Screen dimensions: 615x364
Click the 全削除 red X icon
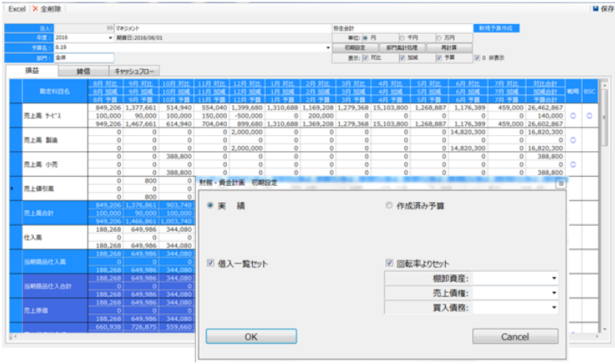(35, 8)
